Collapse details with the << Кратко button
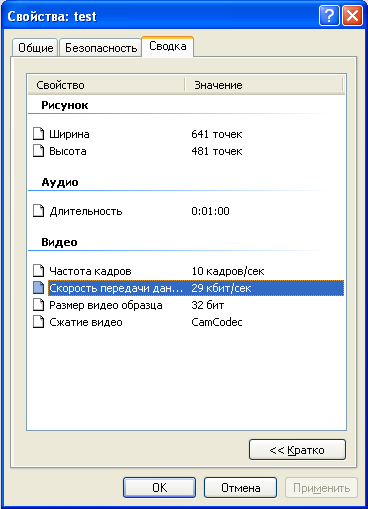The height and width of the screenshot is (509, 368). pos(297,450)
